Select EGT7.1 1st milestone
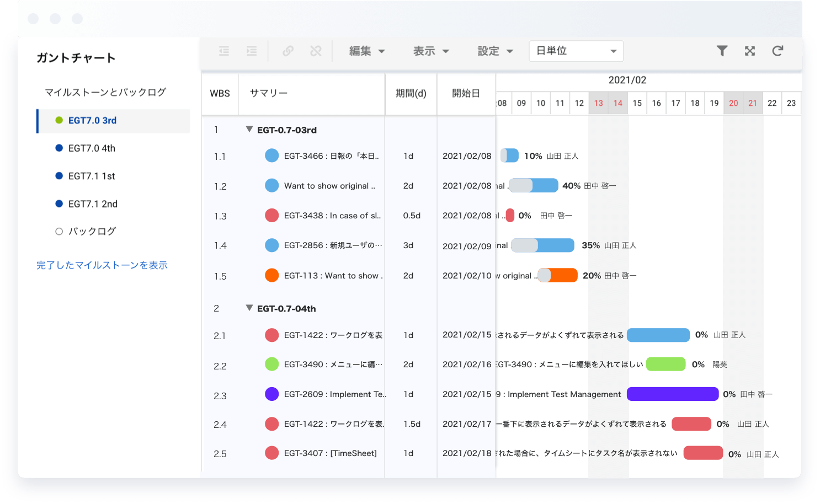Screen dimensions: 820x504 (92, 176)
